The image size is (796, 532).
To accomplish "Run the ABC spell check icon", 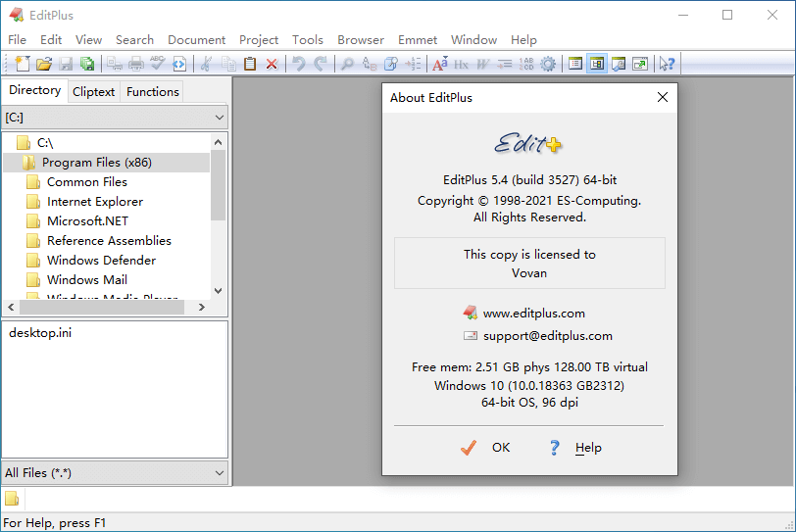I will (158, 64).
